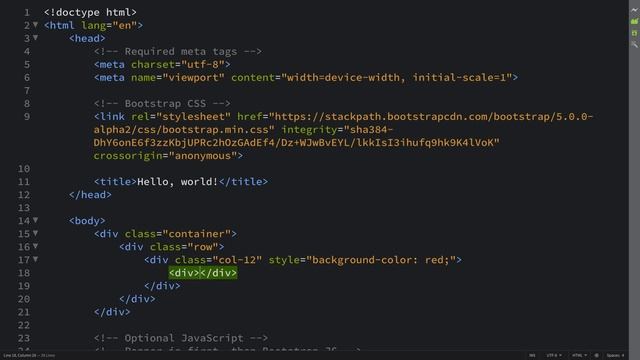The image size is (640, 360).
Task: Fold the col-12 div on line 17
Action: tap(36, 260)
